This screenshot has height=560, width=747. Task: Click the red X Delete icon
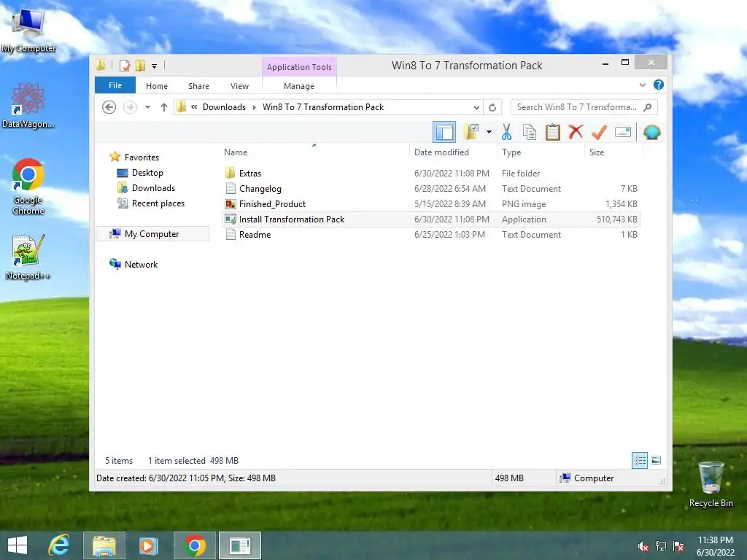[576, 131]
